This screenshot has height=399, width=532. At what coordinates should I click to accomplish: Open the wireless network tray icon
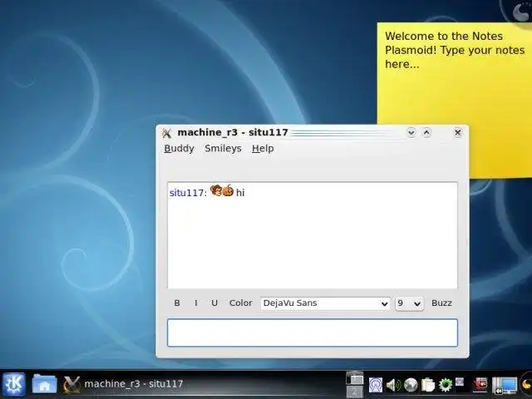coord(376,385)
